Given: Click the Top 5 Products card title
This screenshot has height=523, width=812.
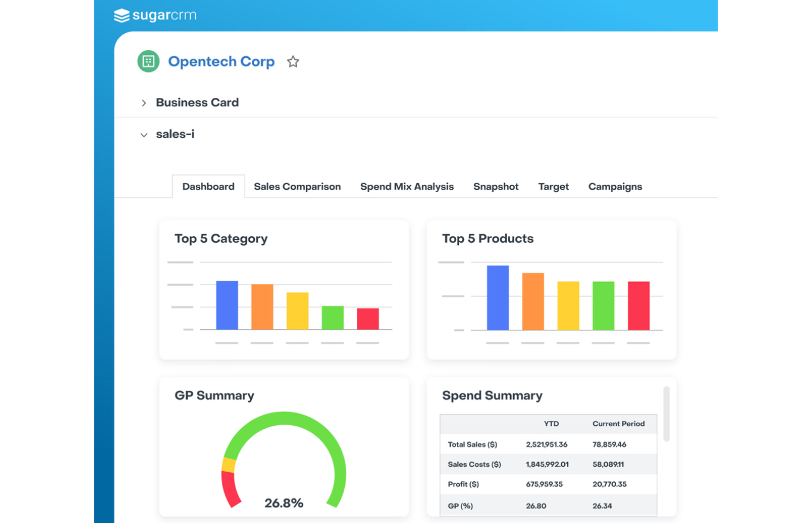Looking at the screenshot, I should point(488,239).
